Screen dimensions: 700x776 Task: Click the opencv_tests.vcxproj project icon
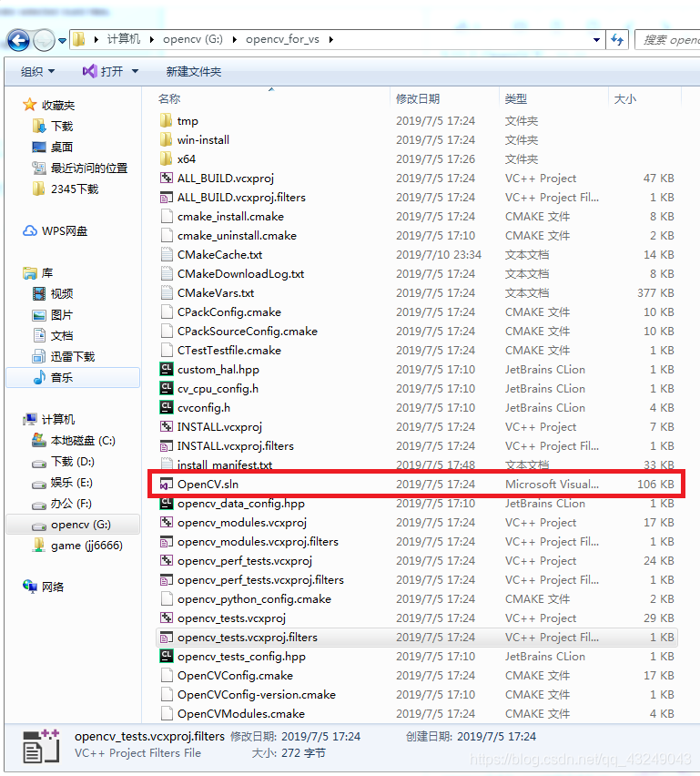click(x=167, y=618)
